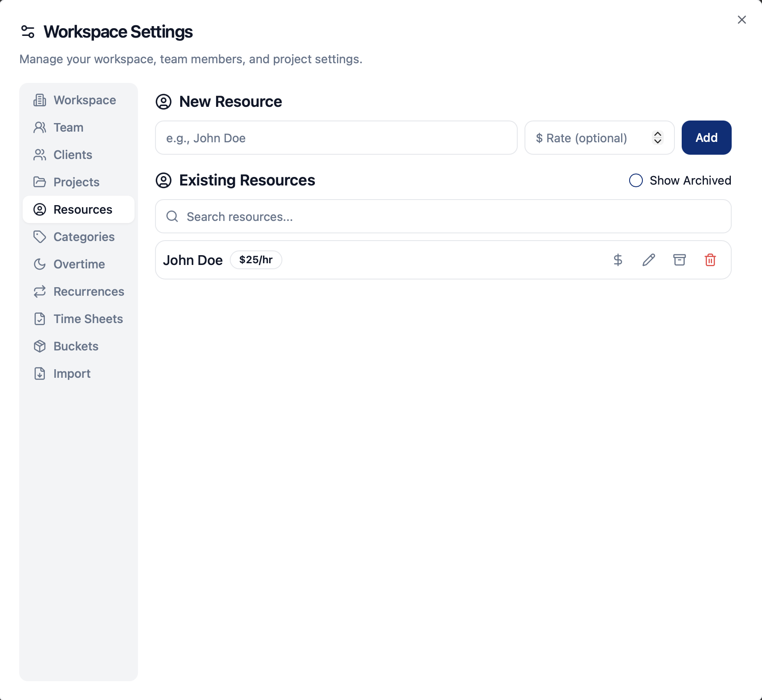
Task: Focus the resource name input field
Action: coord(336,138)
